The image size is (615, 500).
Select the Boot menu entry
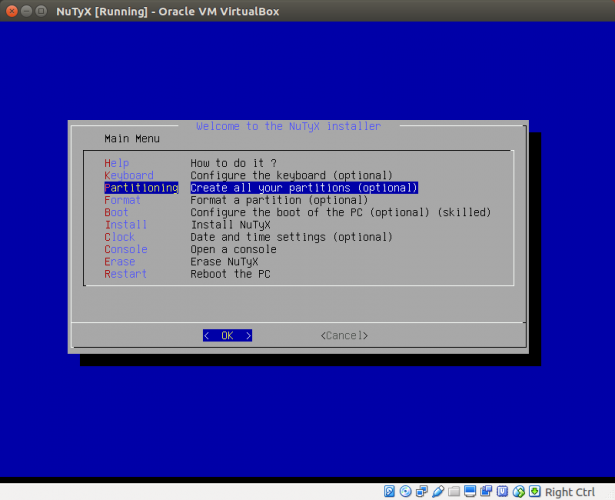tap(116, 212)
